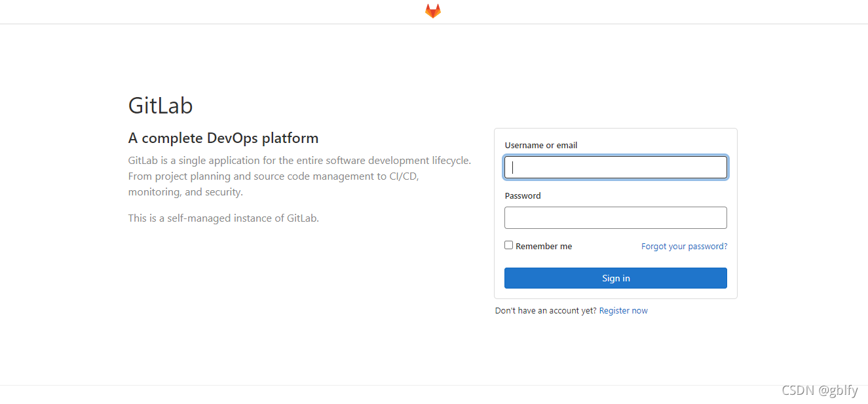
Task: Click the paragraph describing GitLab as a single application
Action: point(300,176)
